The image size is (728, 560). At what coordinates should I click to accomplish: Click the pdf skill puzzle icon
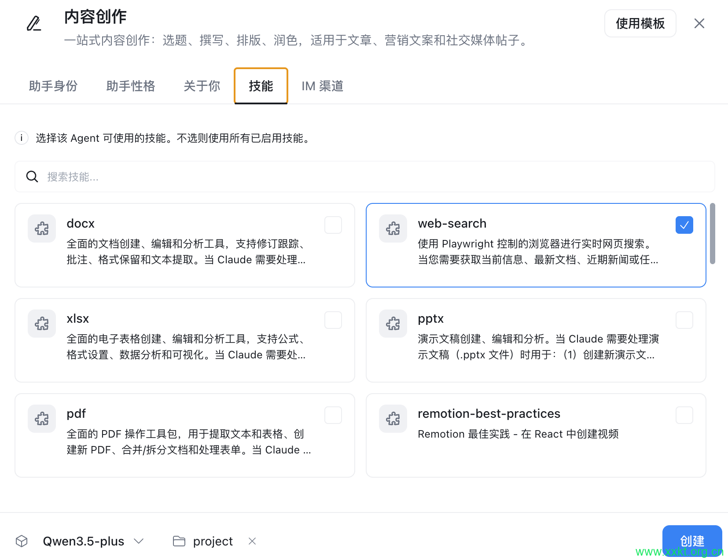pyautogui.click(x=42, y=419)
